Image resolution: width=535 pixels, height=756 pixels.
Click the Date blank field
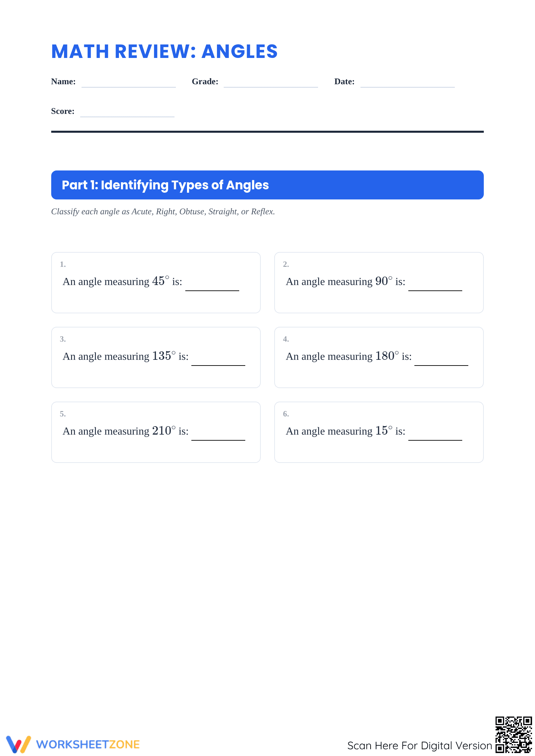pyautogui.click(x=408, y=83)
